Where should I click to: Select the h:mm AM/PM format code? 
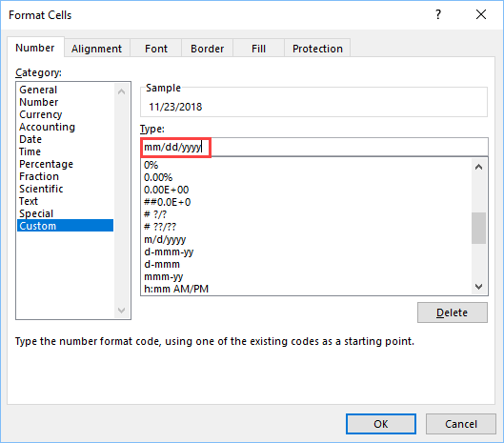tap(176, 289)
